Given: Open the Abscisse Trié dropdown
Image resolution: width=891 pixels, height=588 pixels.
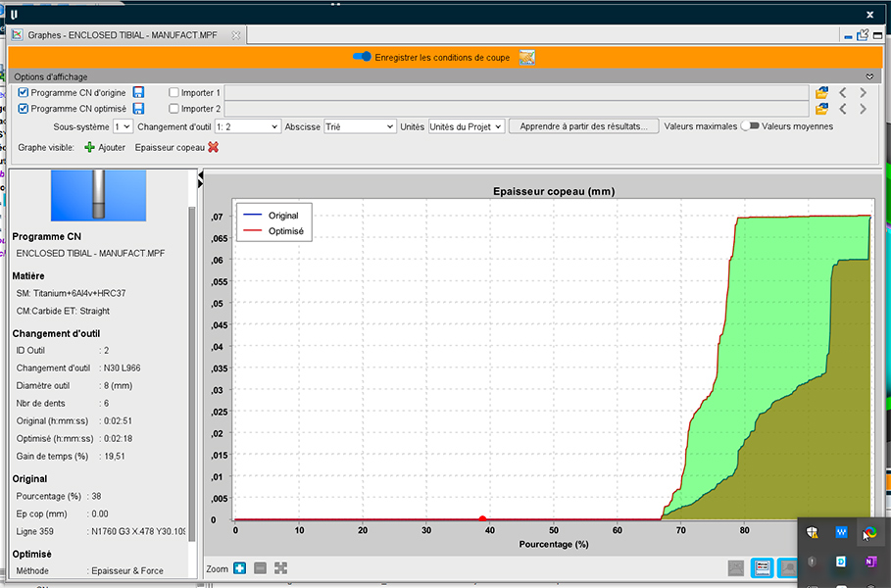Looking at the screenshot, I should tap(359, 126).
